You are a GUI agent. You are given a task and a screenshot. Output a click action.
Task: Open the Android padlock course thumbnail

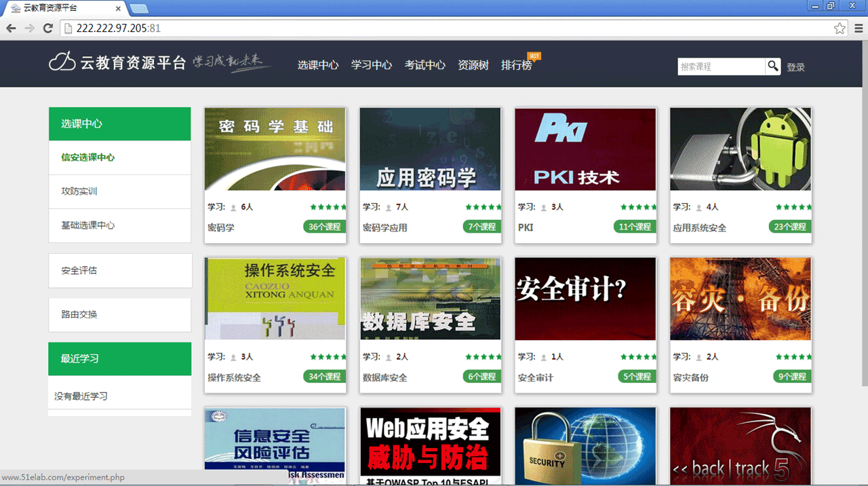741,149
